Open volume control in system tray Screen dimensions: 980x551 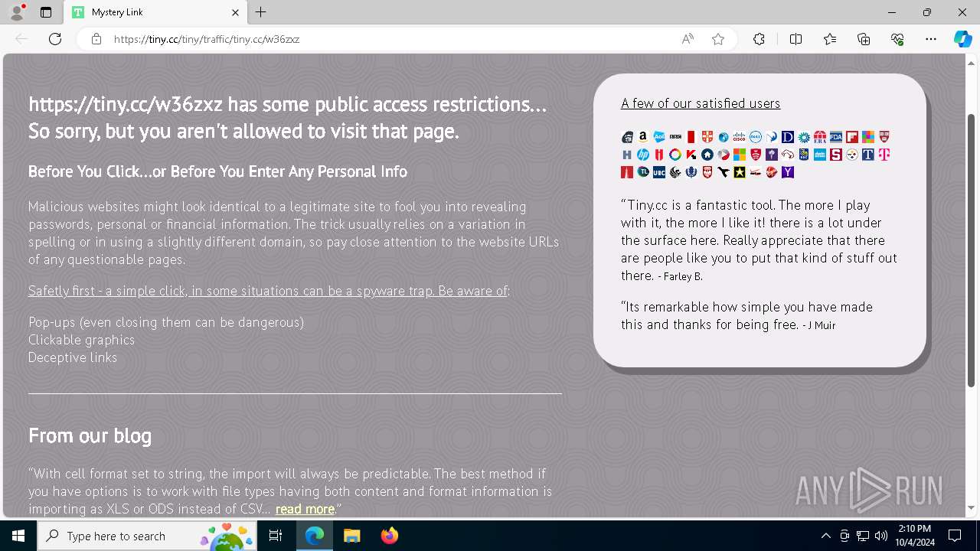tap(881, 536)
